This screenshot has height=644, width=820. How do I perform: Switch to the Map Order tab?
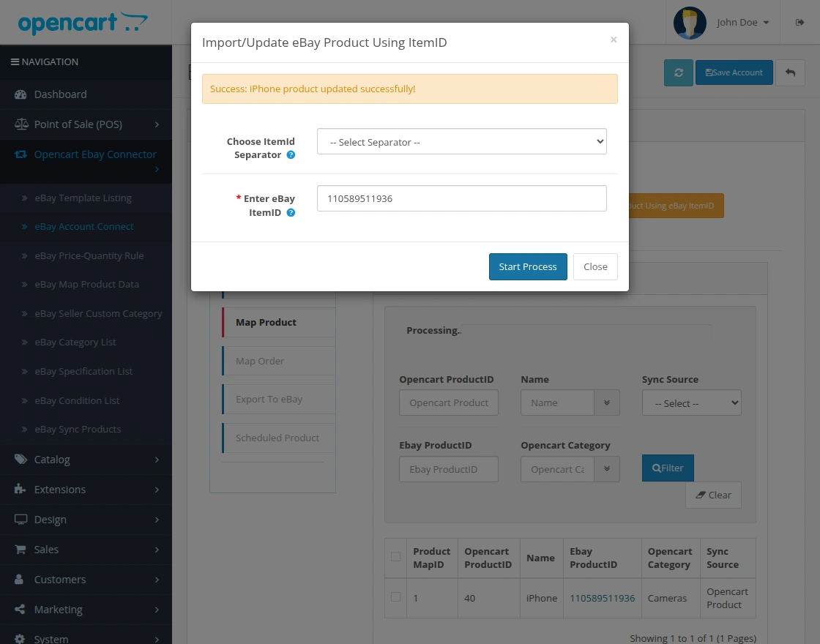[x=260, y=362]
